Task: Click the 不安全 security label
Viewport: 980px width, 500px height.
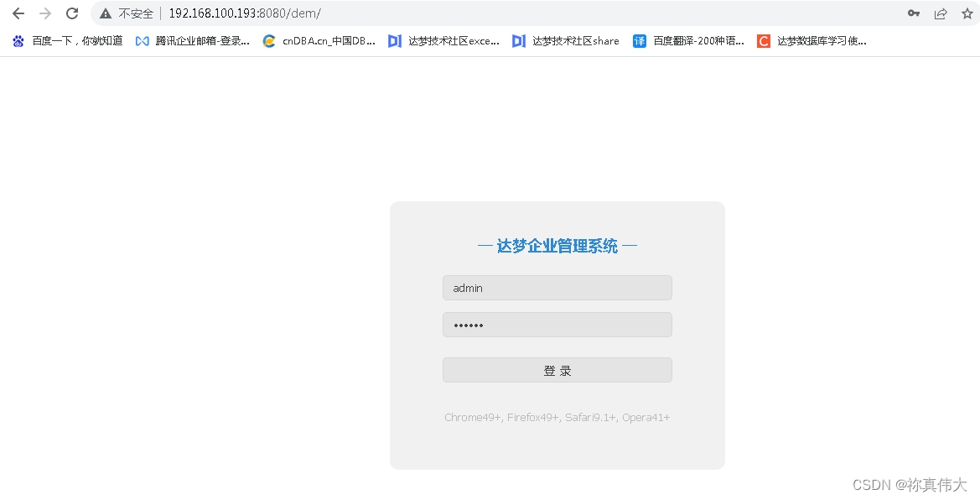Action: coord(136,13)
